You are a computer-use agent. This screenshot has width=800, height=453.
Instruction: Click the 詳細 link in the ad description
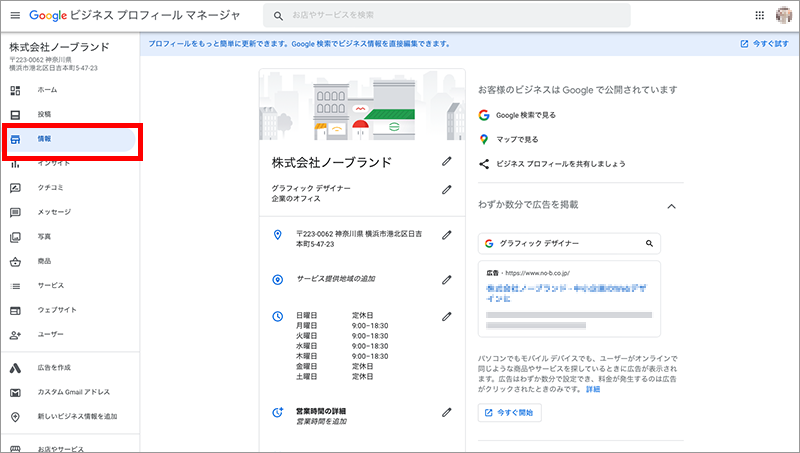(x=593, y=389)
